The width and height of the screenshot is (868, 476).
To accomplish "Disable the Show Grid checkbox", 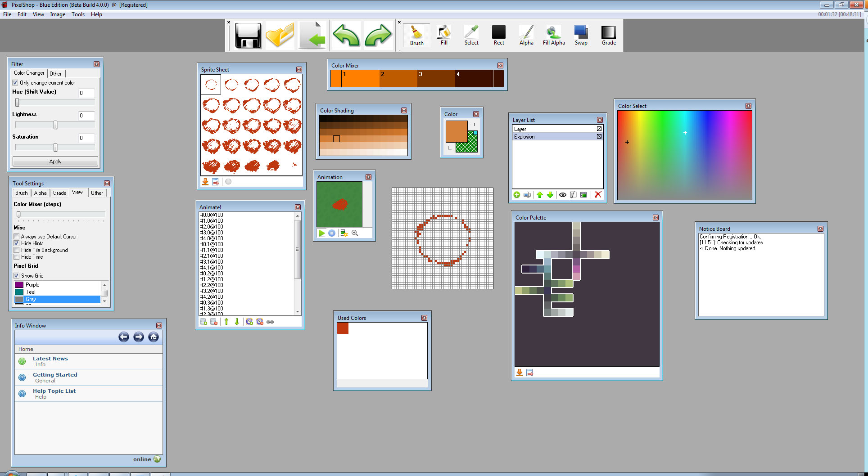I will tap(17, 276).
